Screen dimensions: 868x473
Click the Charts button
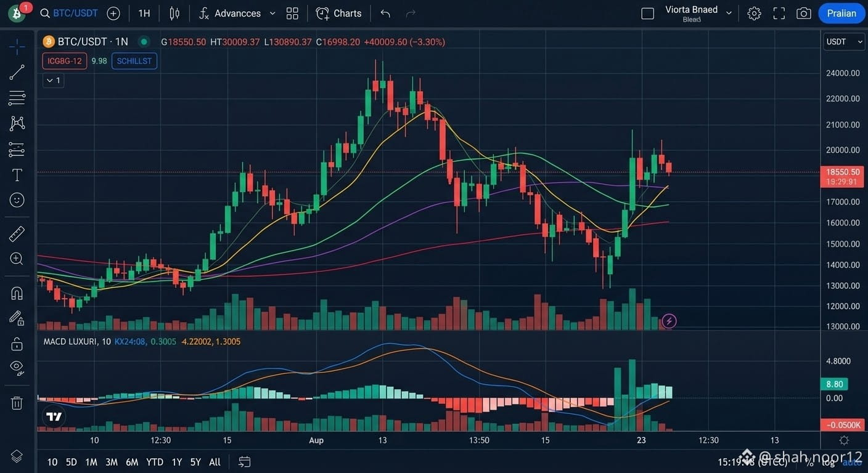[x=338, y=13]
